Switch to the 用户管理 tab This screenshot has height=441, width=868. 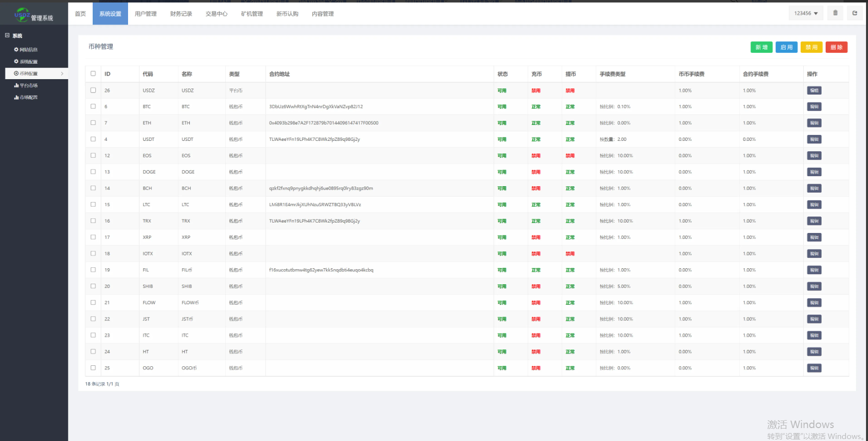tap(145, 14)
